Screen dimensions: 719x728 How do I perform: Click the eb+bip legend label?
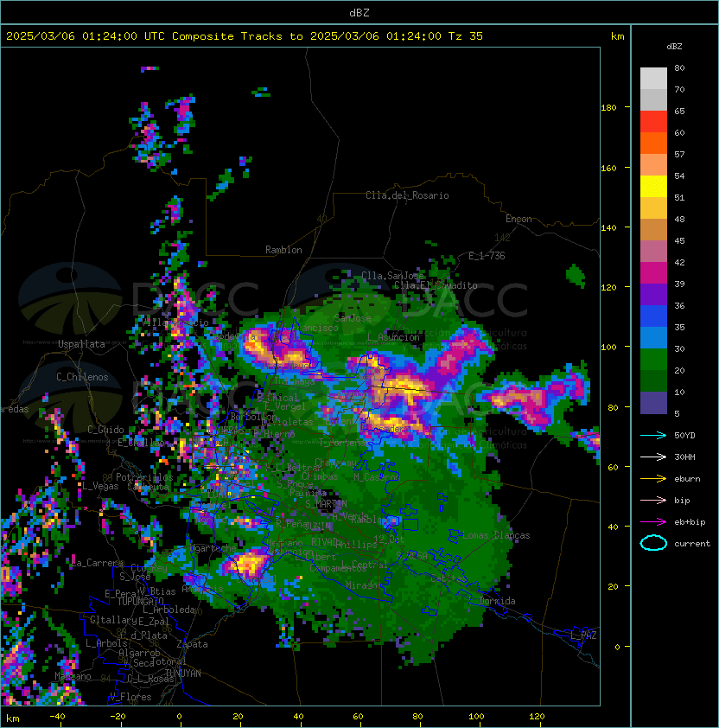(x=690, y=522)
